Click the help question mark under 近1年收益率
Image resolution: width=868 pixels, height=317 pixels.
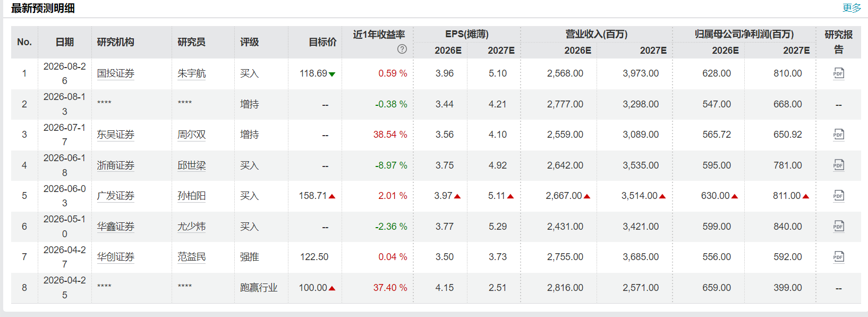(402, 49)
